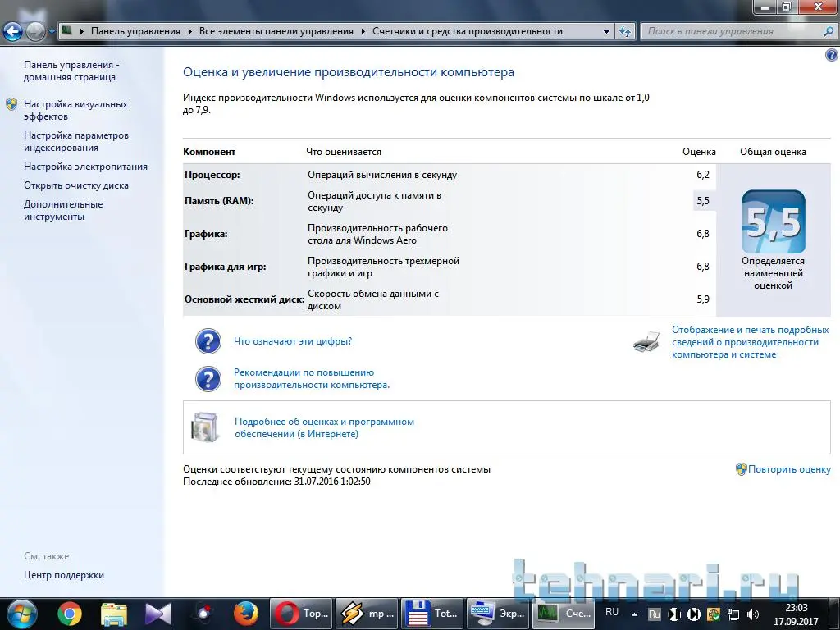The width and height of the screenshot is (840, 630).
Task: Open Windows Explorer from taskbar
Action: click(x=114, y=614)
